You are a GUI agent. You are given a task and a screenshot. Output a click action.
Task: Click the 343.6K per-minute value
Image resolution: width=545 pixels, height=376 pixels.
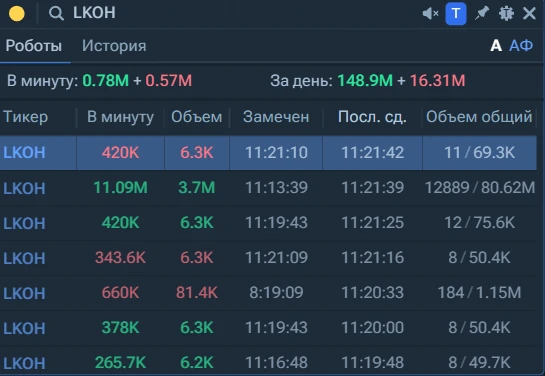[120, 258]
